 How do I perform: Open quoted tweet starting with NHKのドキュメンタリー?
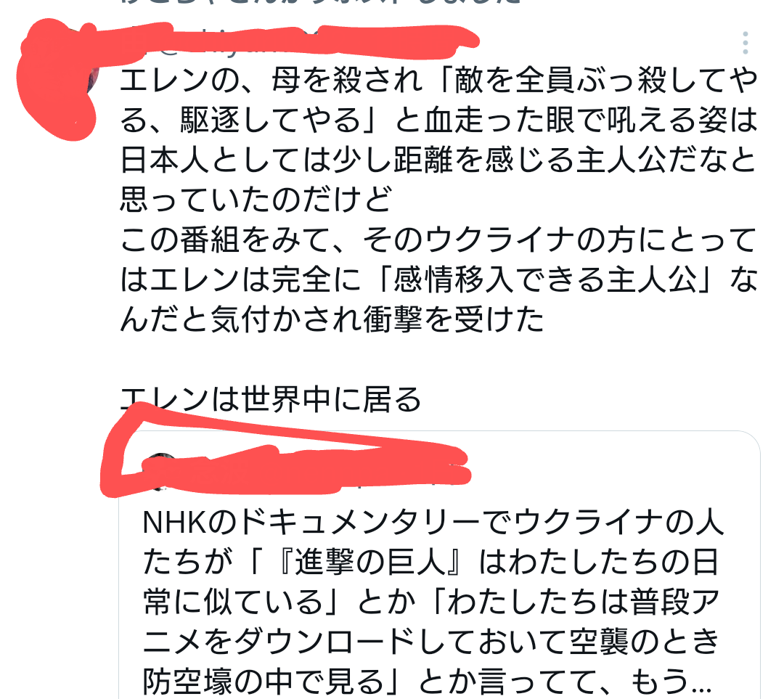(439, 565)
